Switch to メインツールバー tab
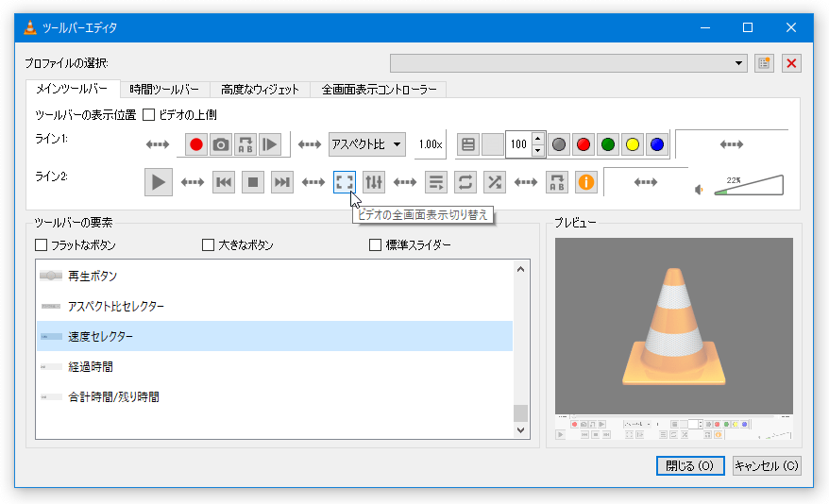Image resolution: width=829 pixels, height=504 pixels. click(x=72, y=89)
